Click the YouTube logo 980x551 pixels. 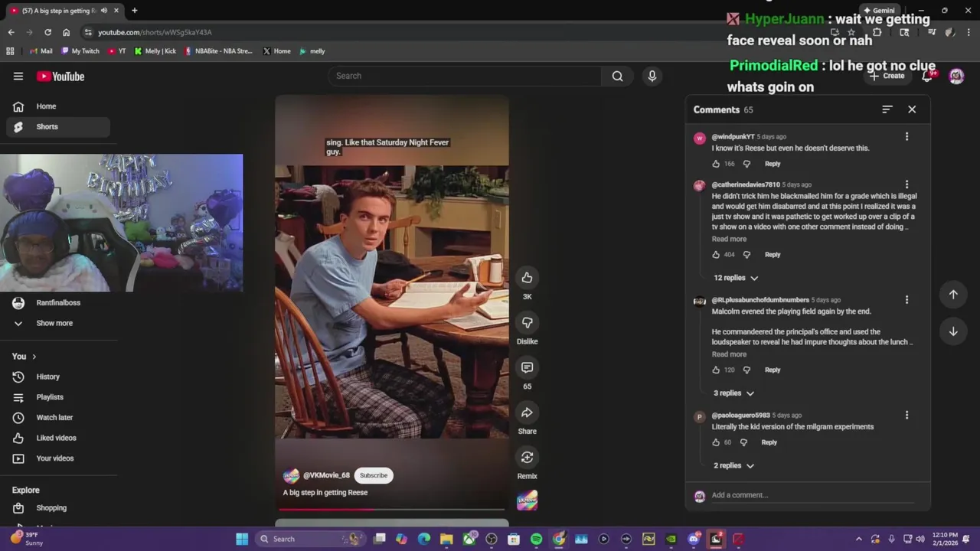pos(60,77)
